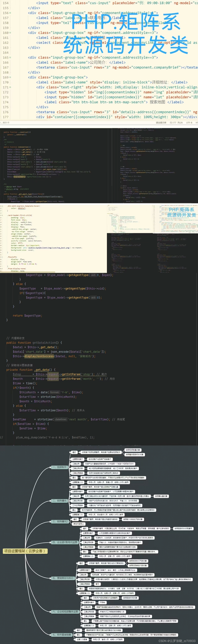The height and width of the screenshot is (644, 198).
Task: Click the 按照活动执行天数收费 node
Action: coord(138,561)
